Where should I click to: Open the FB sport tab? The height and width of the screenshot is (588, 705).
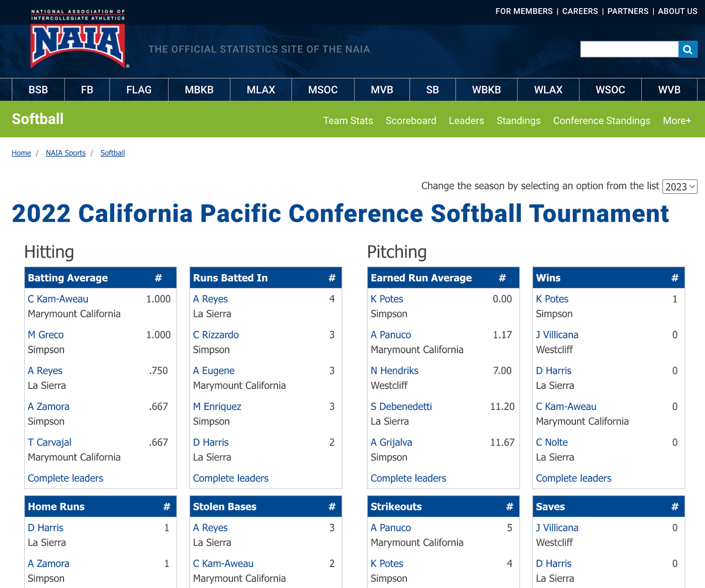[87, 90]
